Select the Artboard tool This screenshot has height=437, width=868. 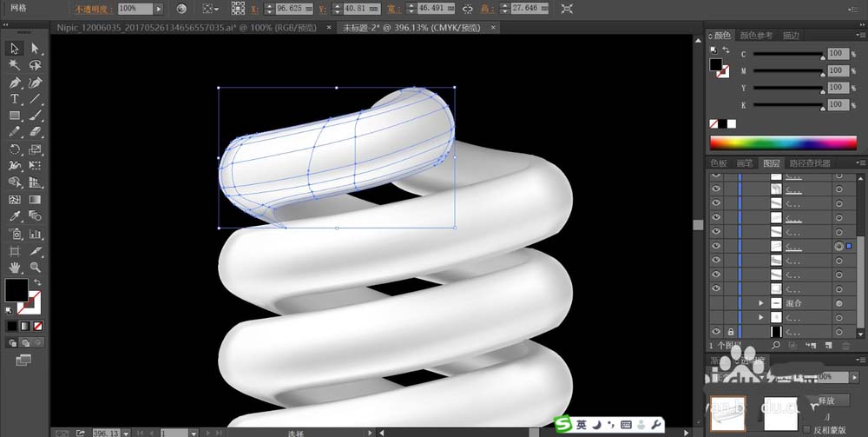(x=15, y=251)
